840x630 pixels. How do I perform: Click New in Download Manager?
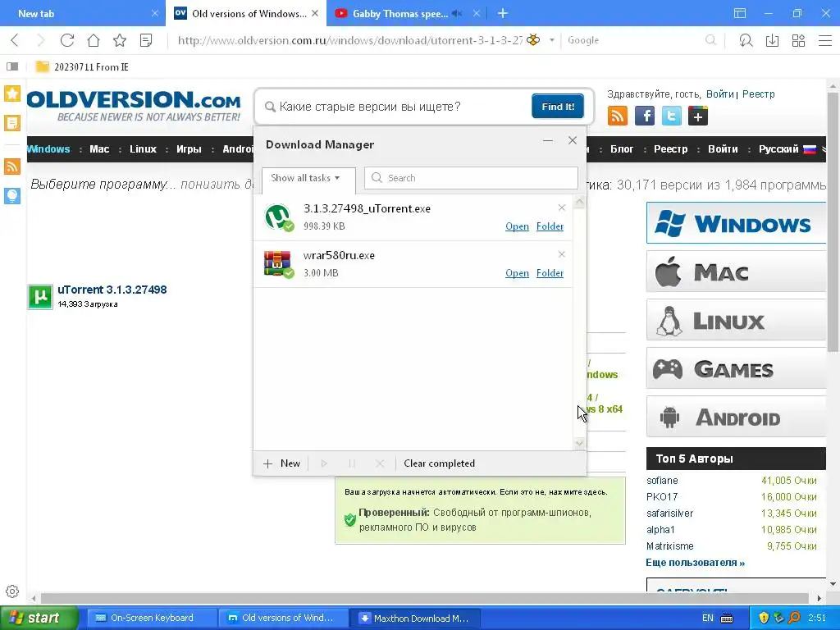coord(282,463)
